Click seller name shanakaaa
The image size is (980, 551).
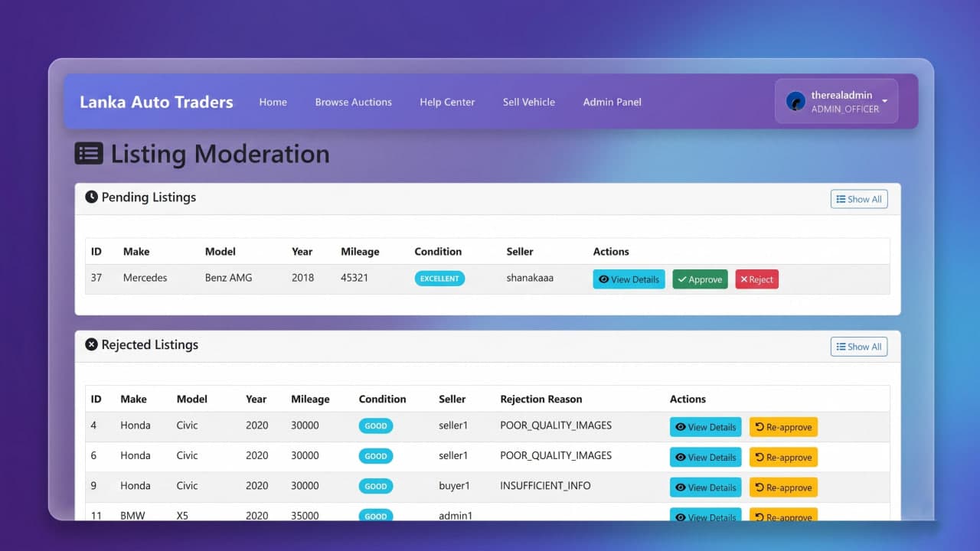(x=530, y=278)
